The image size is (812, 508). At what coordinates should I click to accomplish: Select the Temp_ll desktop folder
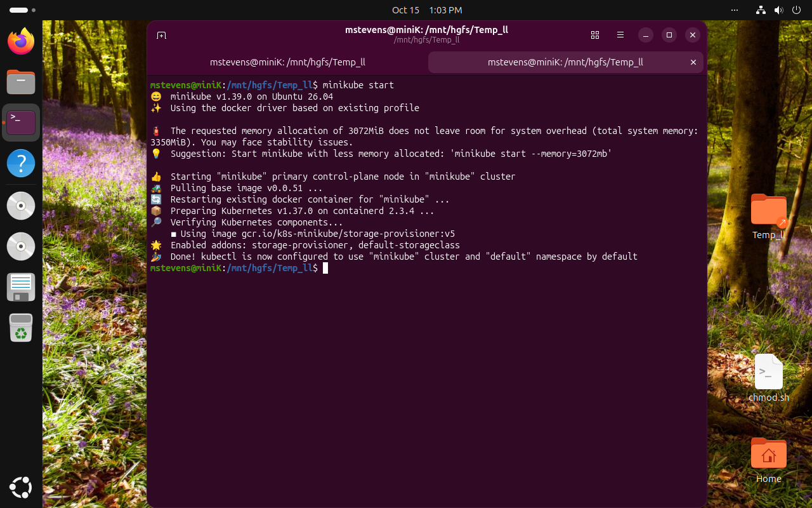click(769, 217)
